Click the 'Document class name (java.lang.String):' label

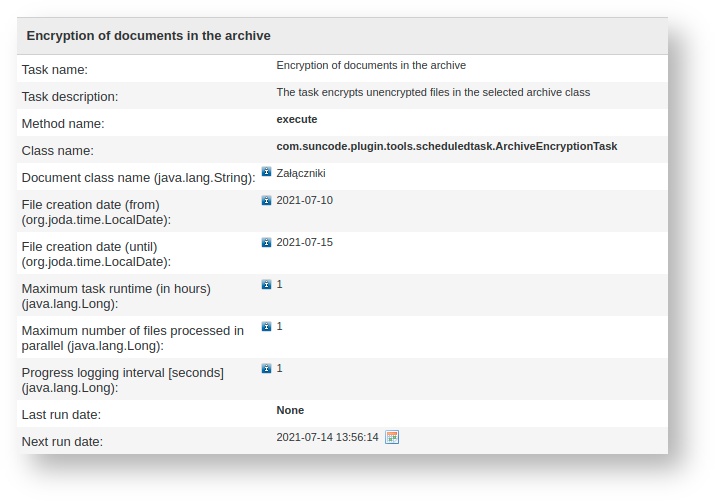138,178
